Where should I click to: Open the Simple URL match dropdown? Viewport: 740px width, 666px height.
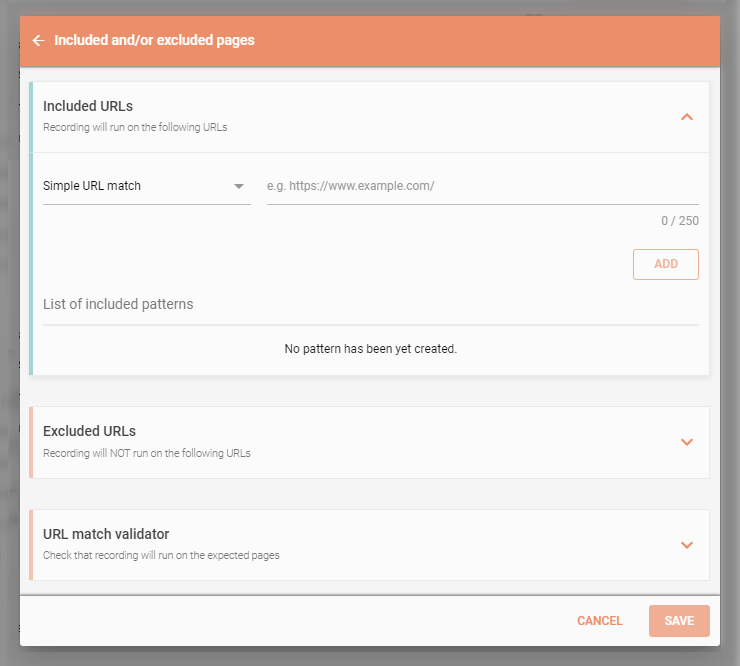pyautogui.click(x=147, y=186)
